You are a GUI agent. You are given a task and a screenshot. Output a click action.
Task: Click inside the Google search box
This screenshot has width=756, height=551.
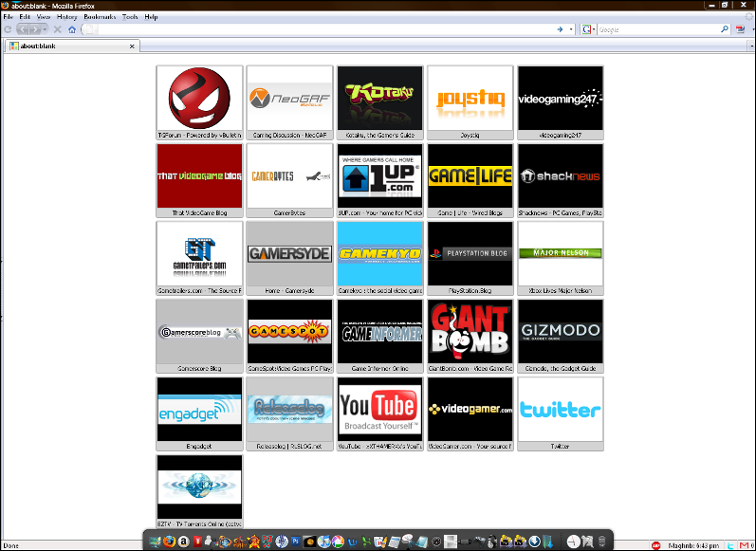click(658, 29)
